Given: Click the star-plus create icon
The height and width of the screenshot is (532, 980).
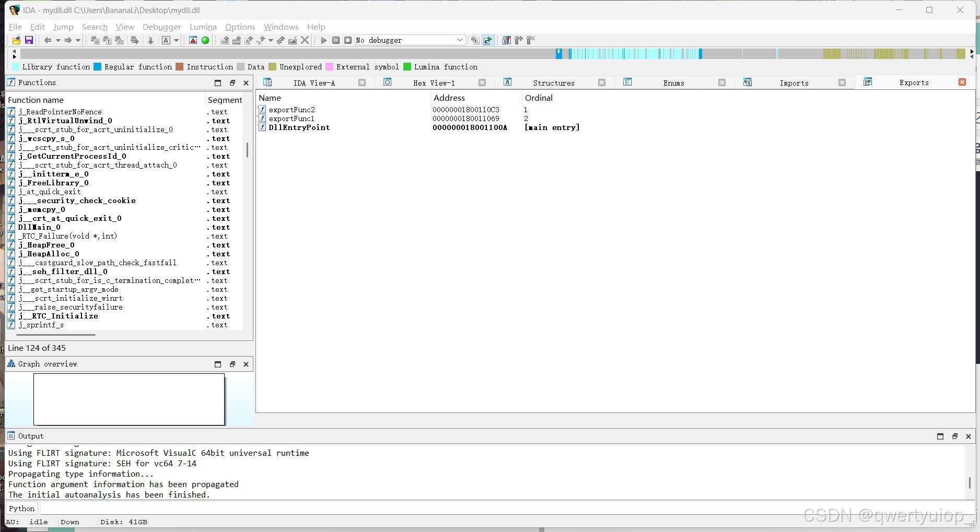Looking at the screenshot, I should (281, 40).
